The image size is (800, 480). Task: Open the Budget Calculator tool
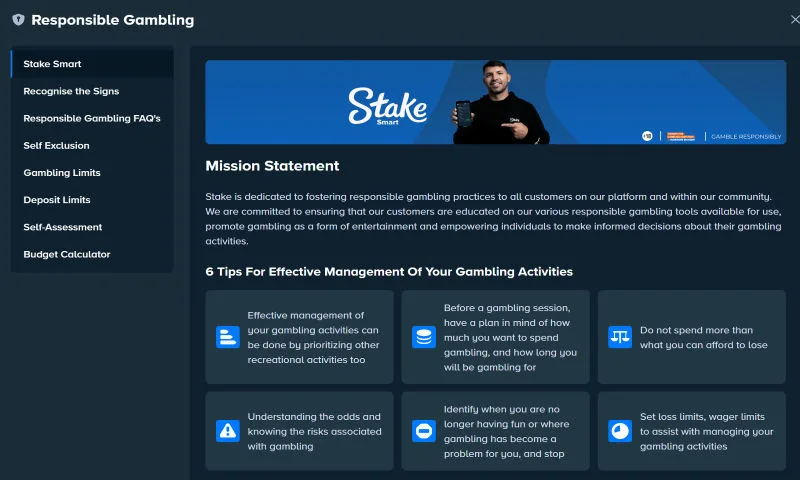click(x=67, y=254)
